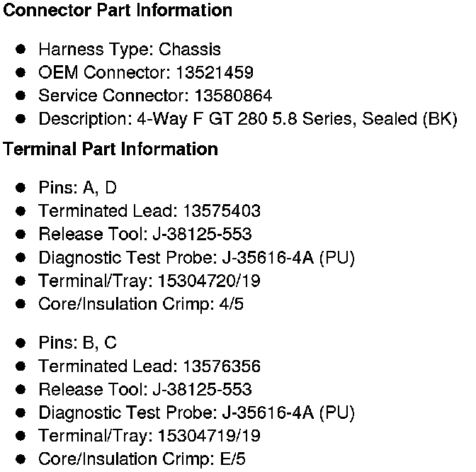Select the Harness Type: Chassis line
The height and width of the screenshot is (472, 476).
(130, 50)
